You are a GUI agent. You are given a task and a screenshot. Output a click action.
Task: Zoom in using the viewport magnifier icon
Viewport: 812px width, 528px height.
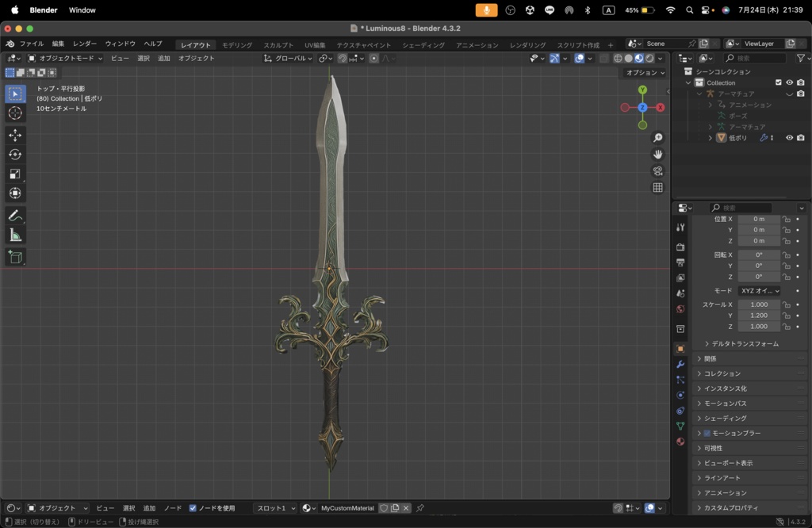click(657, 136)
